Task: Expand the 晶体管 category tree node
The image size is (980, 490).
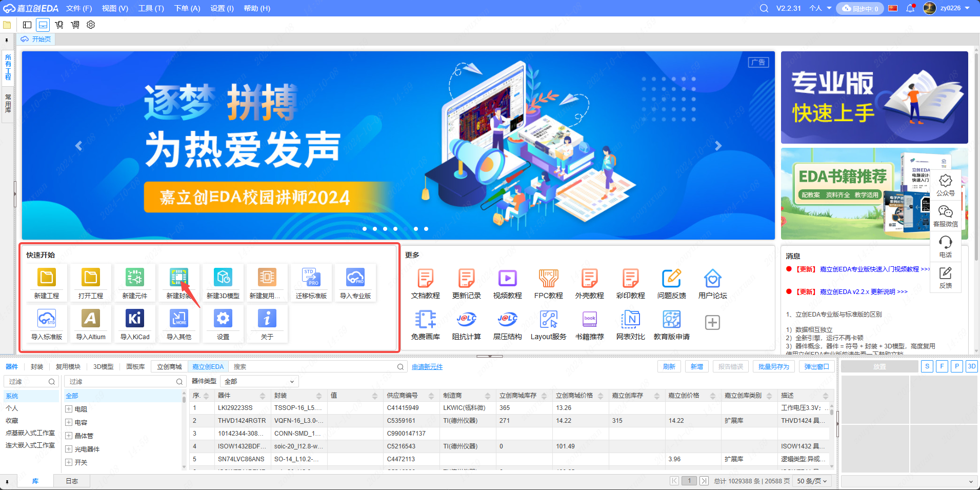Action: pyautogui.click(x=69, y=436)
